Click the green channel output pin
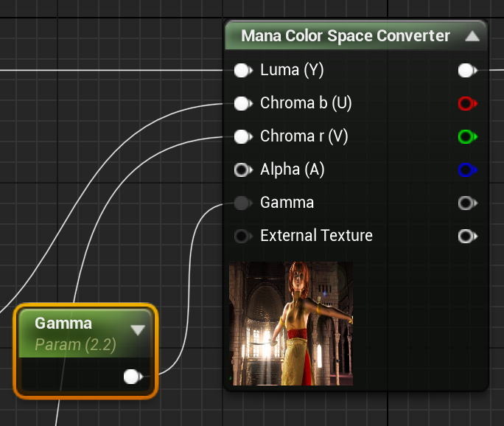 click(468, 136)
